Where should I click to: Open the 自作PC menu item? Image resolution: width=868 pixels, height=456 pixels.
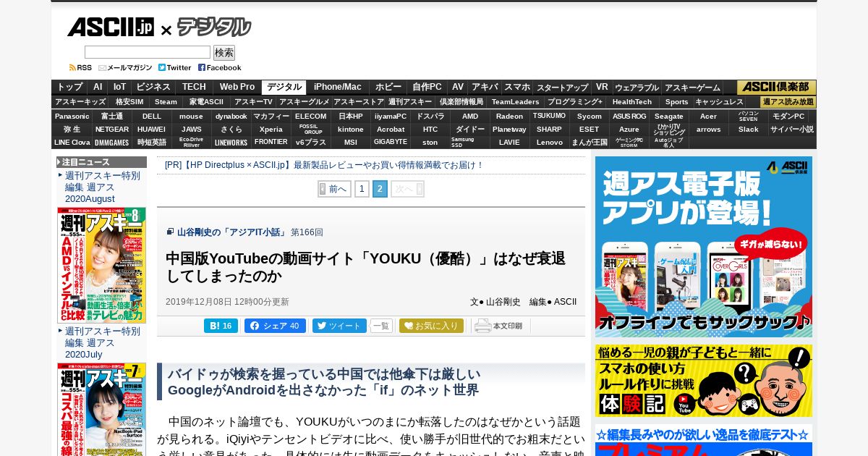[427, 87]
